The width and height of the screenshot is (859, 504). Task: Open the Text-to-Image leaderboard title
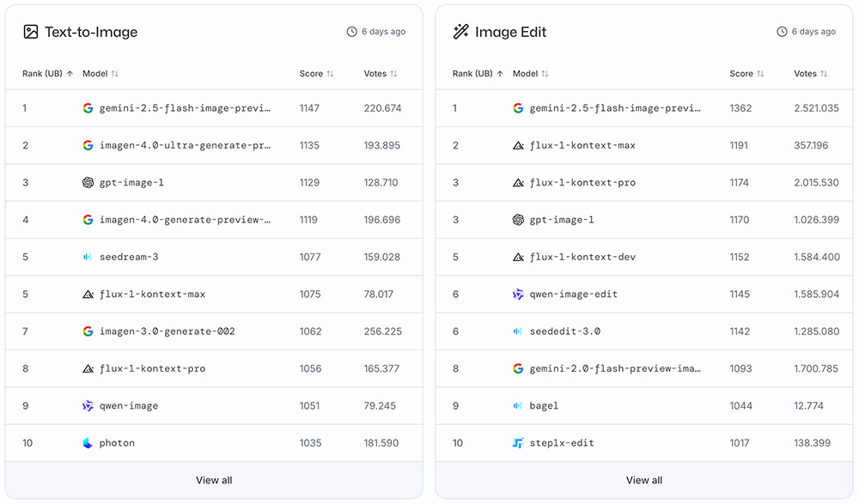coord(91,33)
